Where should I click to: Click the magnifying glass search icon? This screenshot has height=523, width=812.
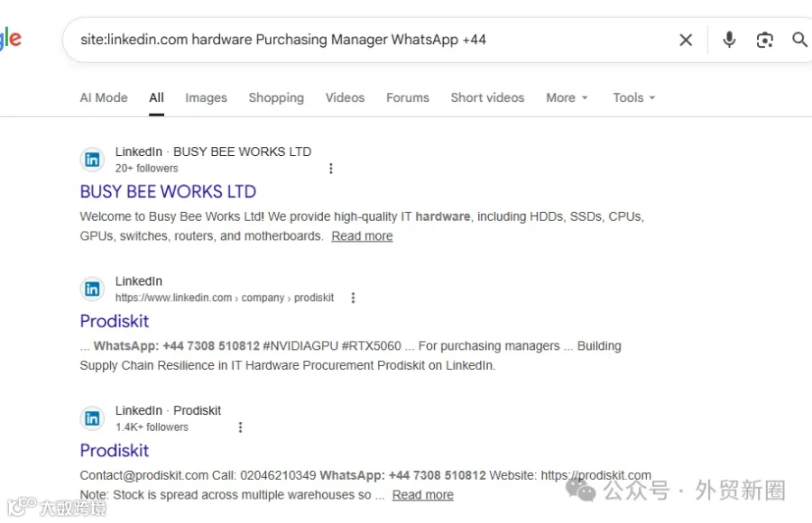click(799, 40)
